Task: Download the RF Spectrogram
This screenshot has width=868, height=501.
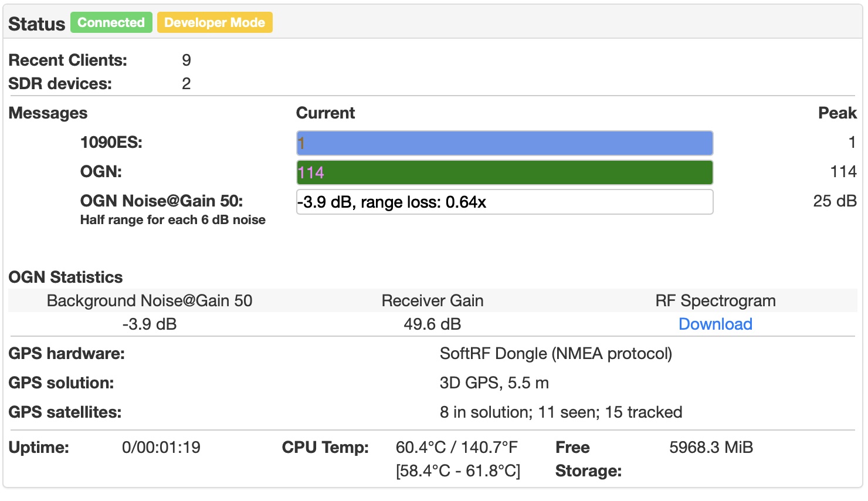Action: 715,324
